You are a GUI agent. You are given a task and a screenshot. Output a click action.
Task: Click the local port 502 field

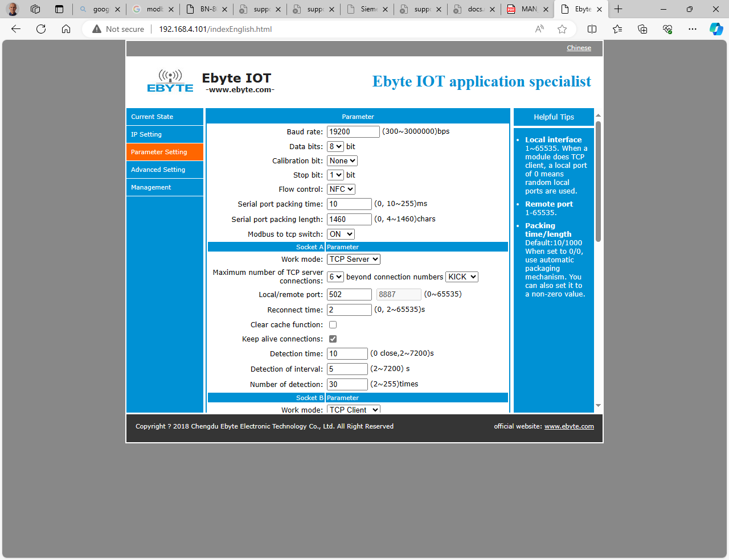(349, 294)
